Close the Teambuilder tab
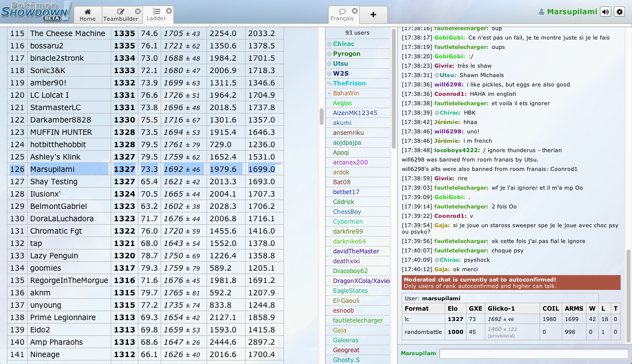Image resolution: width=632 pixels, height=364 pixels. click(138, 11)
